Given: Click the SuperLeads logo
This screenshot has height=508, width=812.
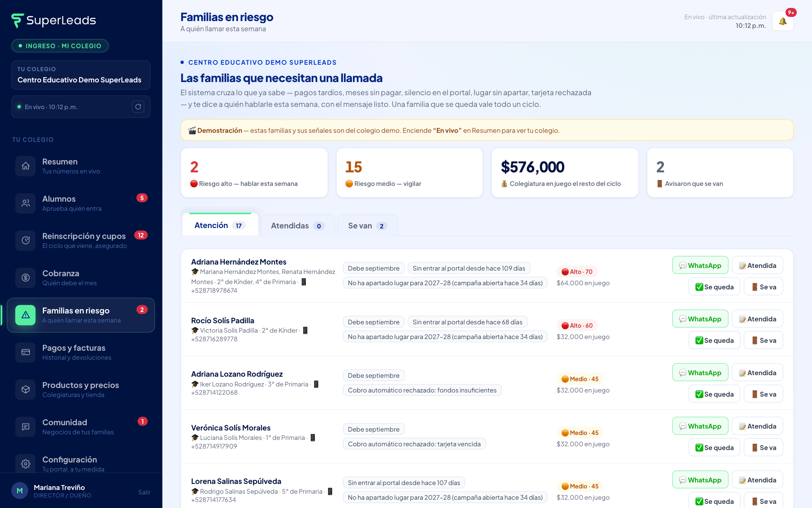Looking at the screenshot, I should 54,20.
